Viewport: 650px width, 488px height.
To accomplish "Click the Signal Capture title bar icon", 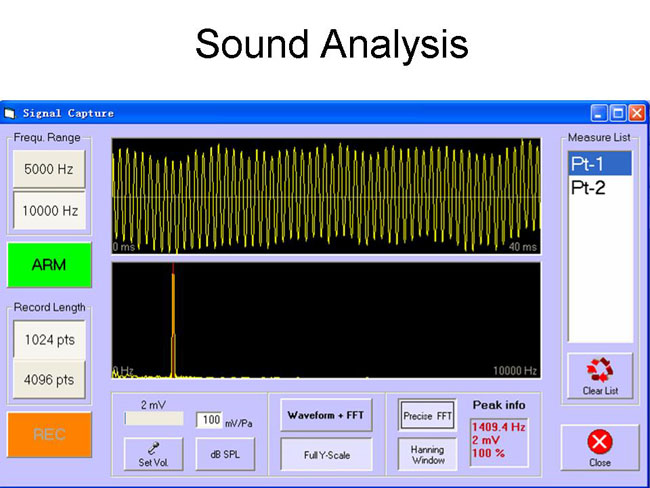I will coord(10,113).
